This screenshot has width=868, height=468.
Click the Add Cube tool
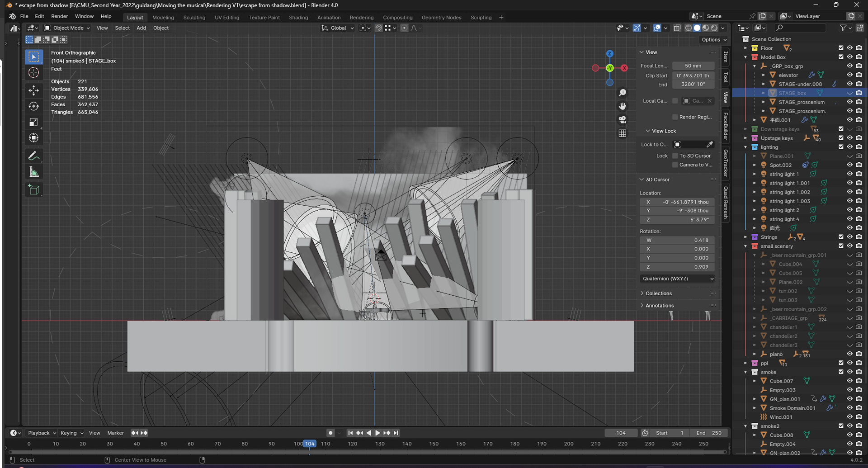pyautogui.click(x=34, y=189)
